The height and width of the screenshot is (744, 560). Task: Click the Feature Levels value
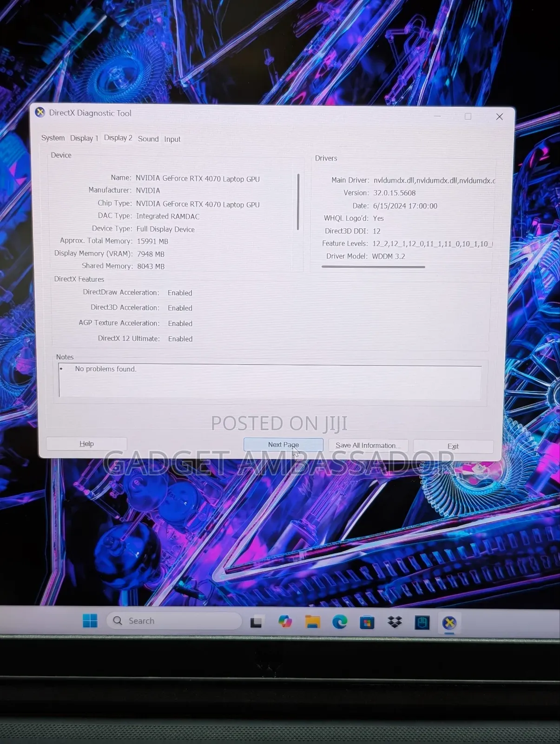(x=432, y=244)
